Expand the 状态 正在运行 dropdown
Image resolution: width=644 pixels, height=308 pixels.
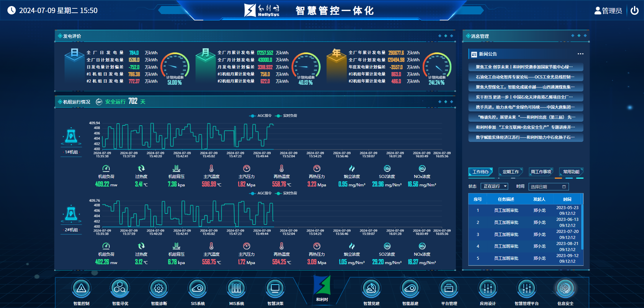(494, 186)
